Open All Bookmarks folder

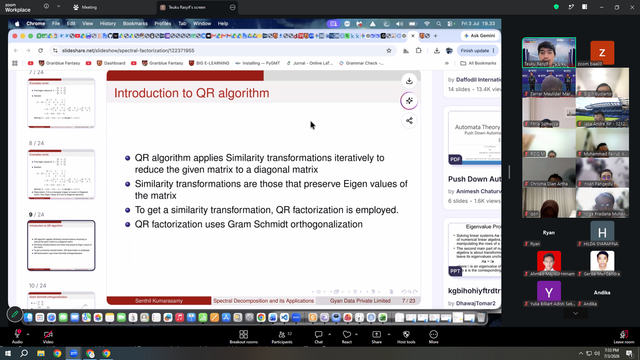478,63
